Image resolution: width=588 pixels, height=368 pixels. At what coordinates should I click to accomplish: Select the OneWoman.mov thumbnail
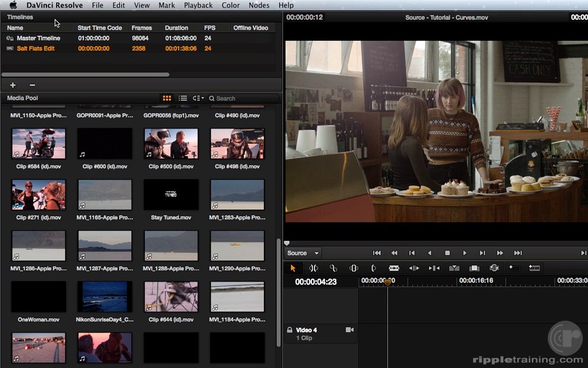coord(39,296)
